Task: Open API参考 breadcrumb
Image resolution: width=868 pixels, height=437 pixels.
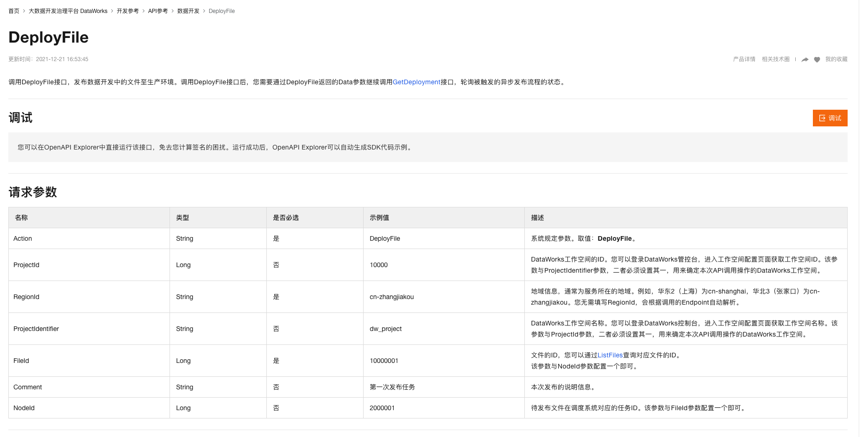Action: [158, 11]
